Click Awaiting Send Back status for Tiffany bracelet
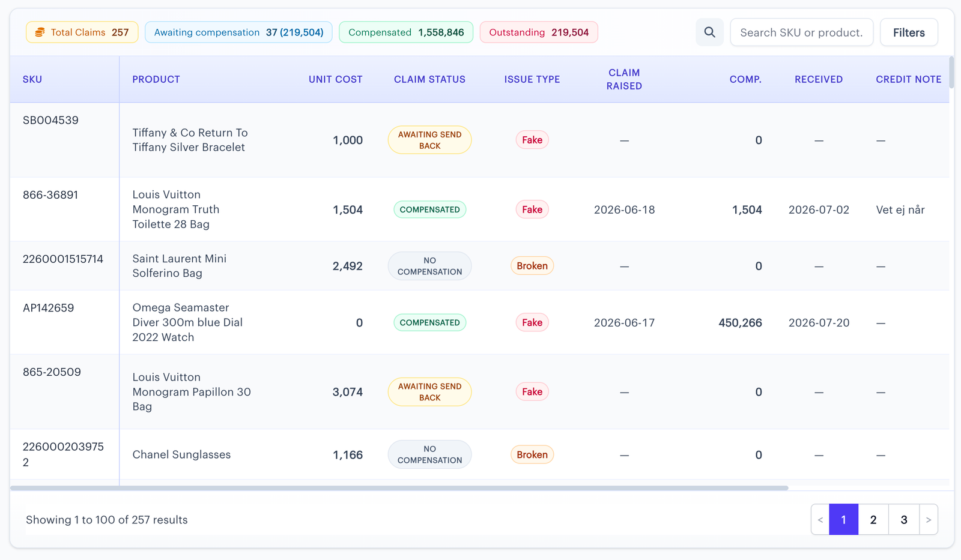 point(429,140)
